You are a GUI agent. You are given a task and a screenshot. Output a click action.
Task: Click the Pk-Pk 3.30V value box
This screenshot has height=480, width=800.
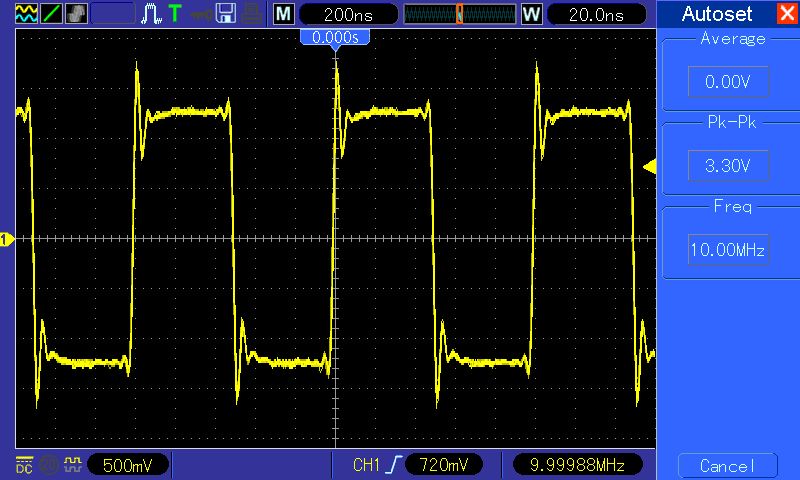coord(728,165)
